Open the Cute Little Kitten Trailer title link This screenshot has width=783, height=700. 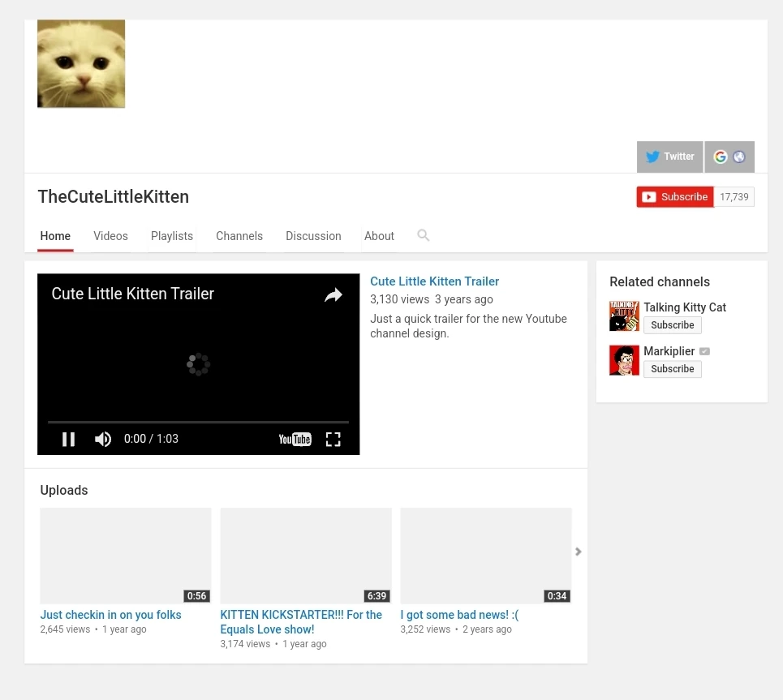[x=434, y=281]
